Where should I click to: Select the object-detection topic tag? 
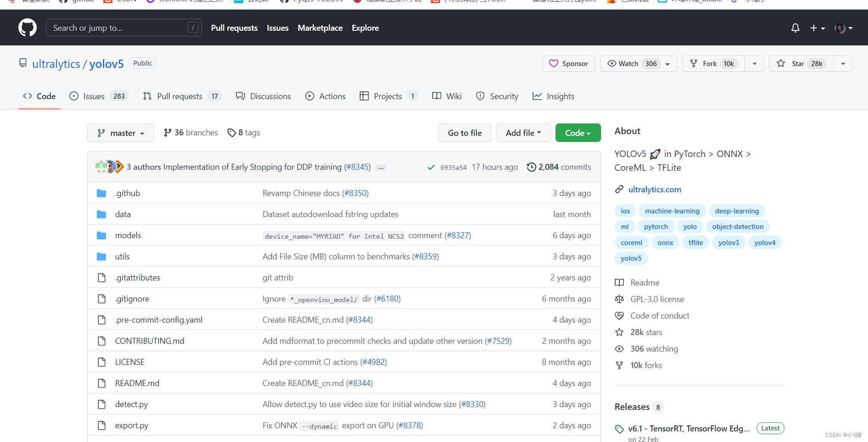pyautogui.click(x=738, y=227)
